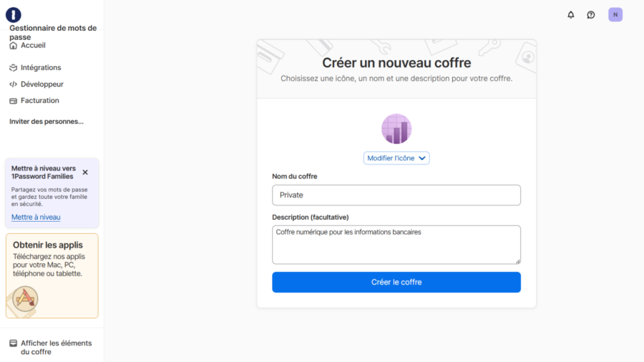Click Afficher les éléments du coffre

coord(57,347)
